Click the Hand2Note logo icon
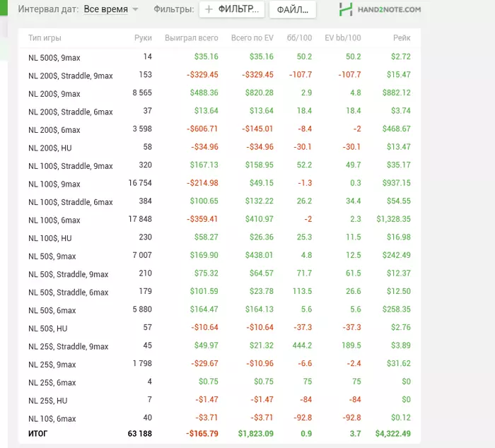The image size is (495, 448). point(346,9)
